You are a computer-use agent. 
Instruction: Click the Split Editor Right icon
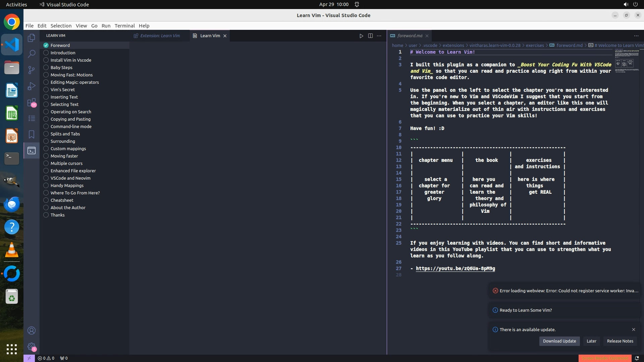(370, 36)
